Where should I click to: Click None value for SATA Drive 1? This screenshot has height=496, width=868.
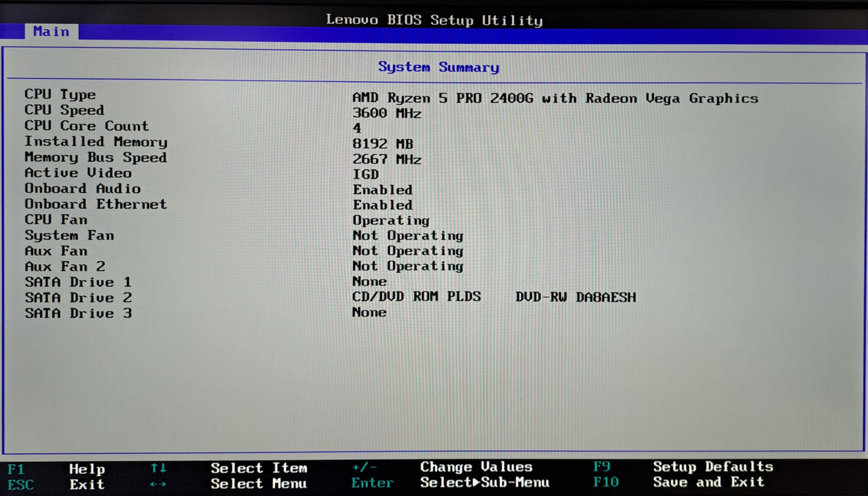click(369, 281)
